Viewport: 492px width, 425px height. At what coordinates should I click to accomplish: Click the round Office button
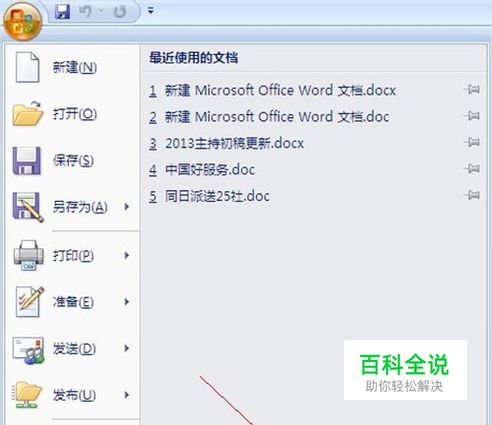coord(22,21)
